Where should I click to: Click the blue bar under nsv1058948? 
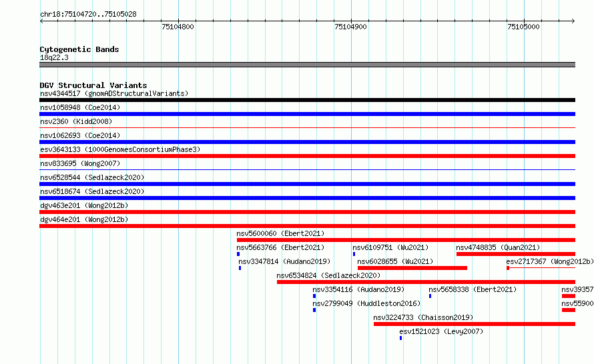tap(307, 114)
